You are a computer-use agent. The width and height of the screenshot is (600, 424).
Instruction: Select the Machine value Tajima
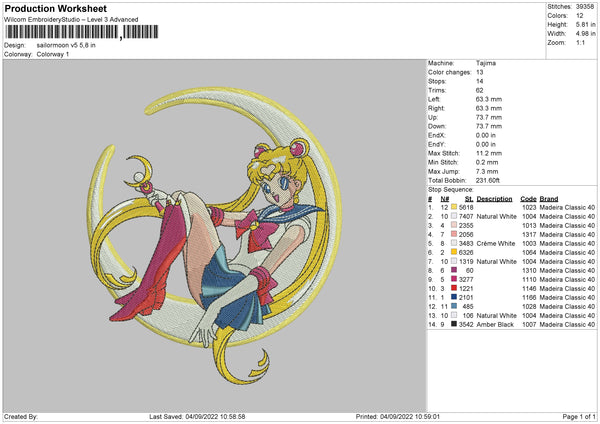(x=486, y=63)
